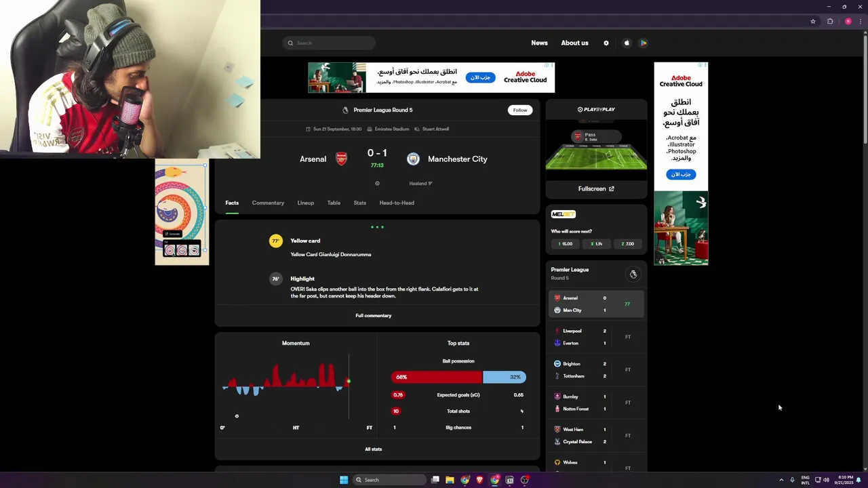The image size is (868, 488).
Task: Open the Play by Play fullscreen view
Action: (x=596, y=188)
